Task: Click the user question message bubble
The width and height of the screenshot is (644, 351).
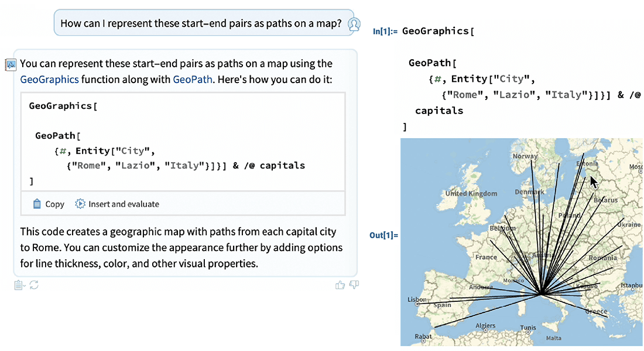Action: [201, 24]
